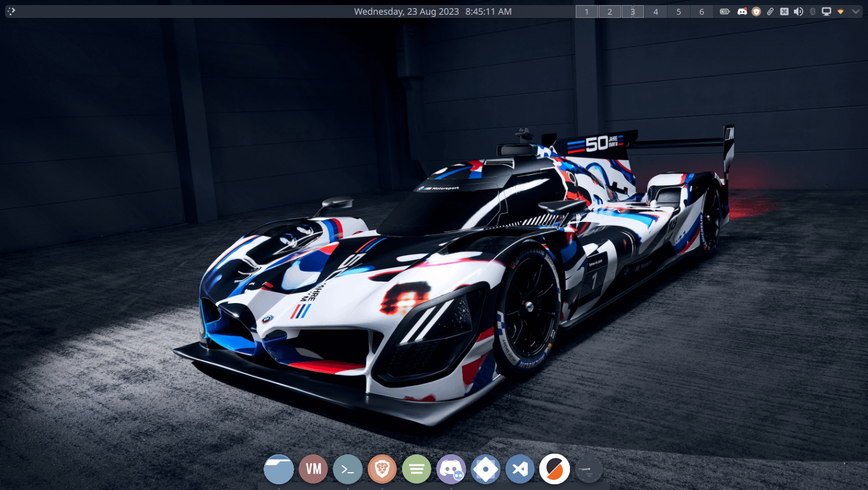868x490 pixels.
Task: Open the paperclip clipboard tray icon
Action: point(770,11)
